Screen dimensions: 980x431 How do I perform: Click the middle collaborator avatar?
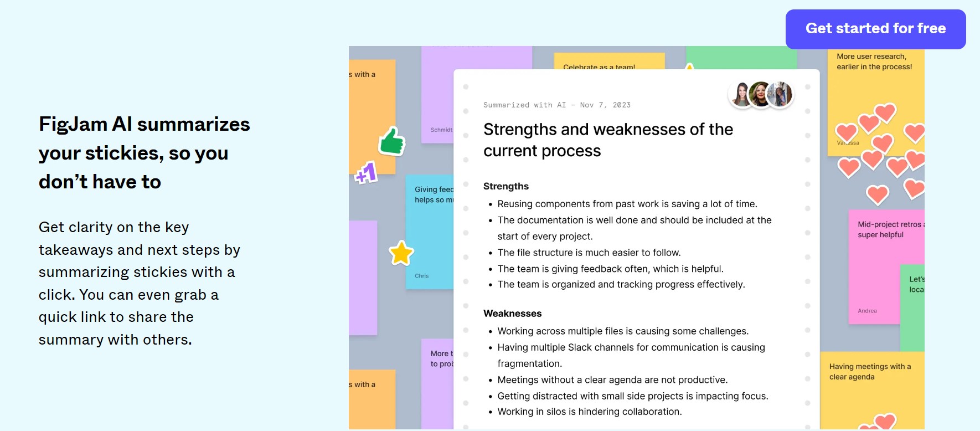(761, 94)
